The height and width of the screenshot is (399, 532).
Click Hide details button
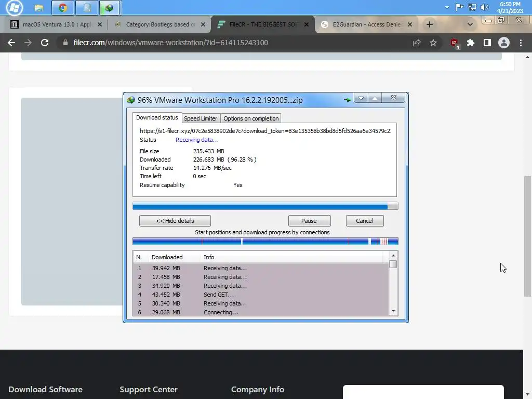pyautogui.click(x=175, y=221)
